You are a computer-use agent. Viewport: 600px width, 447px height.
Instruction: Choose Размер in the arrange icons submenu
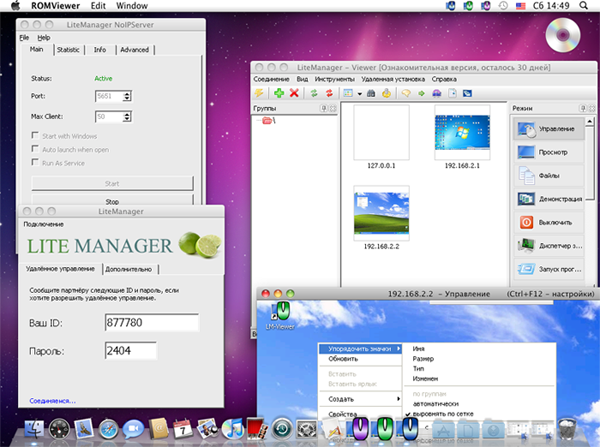click(423, 359)
